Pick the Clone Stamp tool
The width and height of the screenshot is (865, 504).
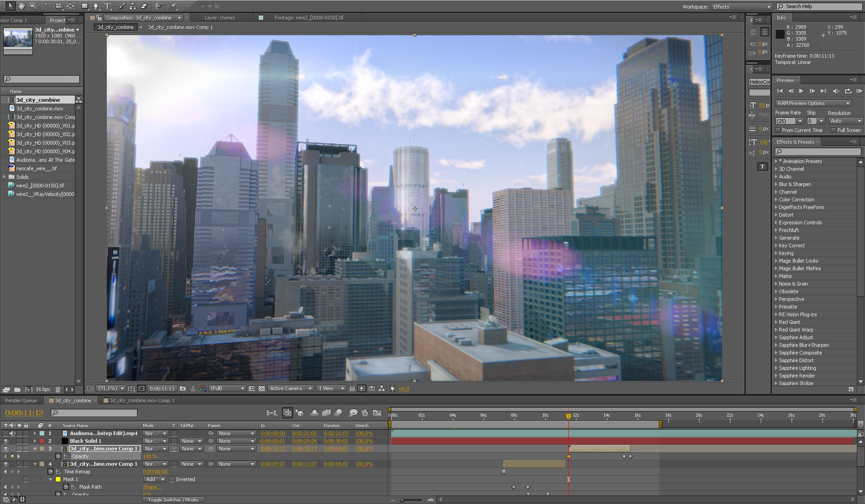(133, 6)
